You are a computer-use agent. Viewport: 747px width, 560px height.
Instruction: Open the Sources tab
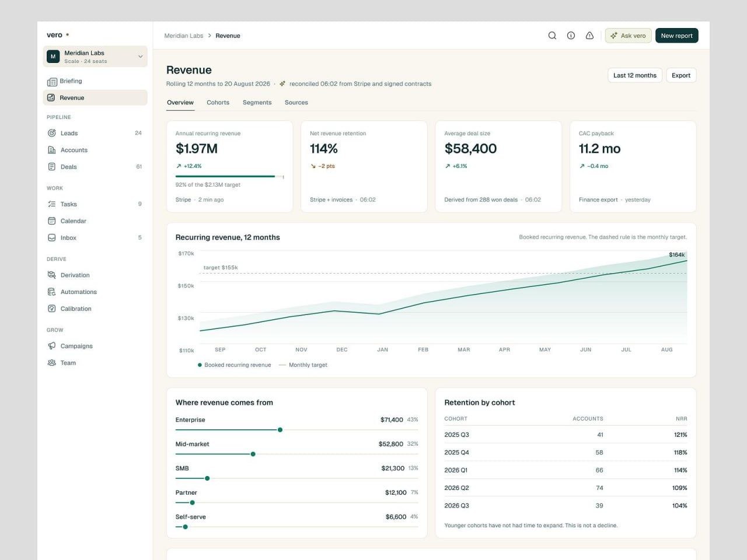click(296, 103)
